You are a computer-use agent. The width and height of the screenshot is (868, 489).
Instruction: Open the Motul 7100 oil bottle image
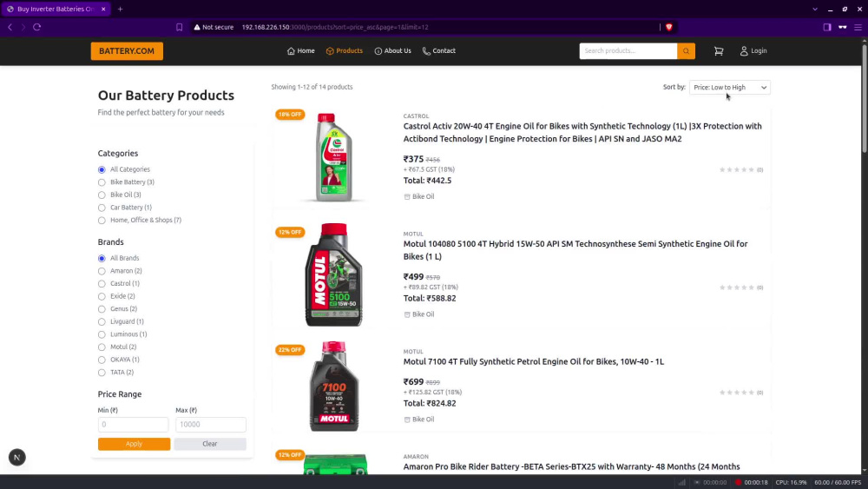pos(334,386)
